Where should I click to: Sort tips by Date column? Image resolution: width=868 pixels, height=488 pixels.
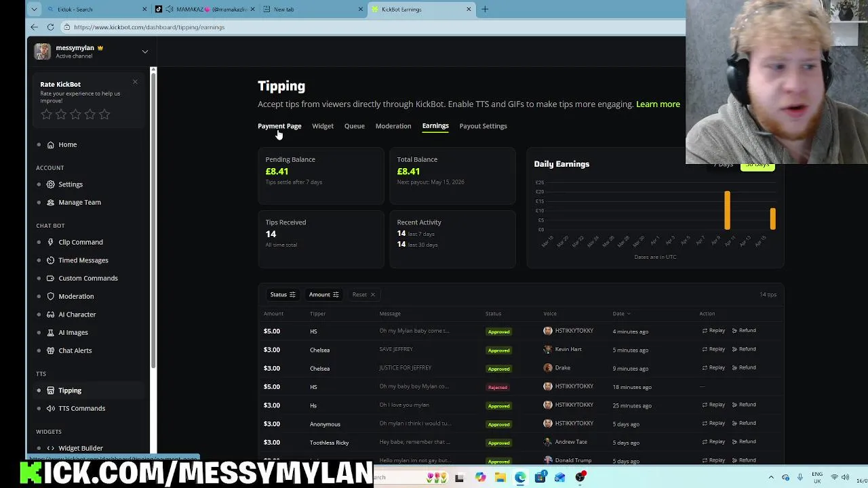621,314
